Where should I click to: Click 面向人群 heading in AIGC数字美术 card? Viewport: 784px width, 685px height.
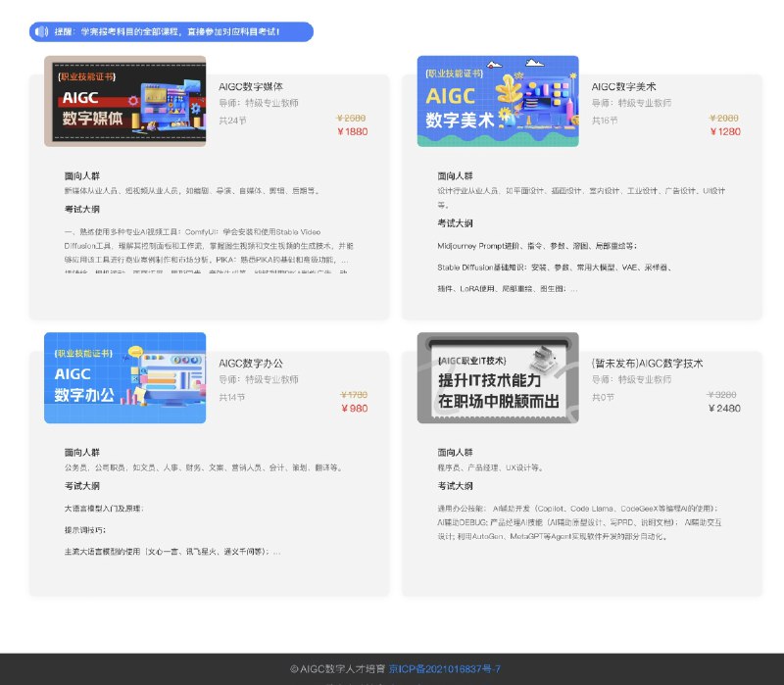[x=455, y=175]
